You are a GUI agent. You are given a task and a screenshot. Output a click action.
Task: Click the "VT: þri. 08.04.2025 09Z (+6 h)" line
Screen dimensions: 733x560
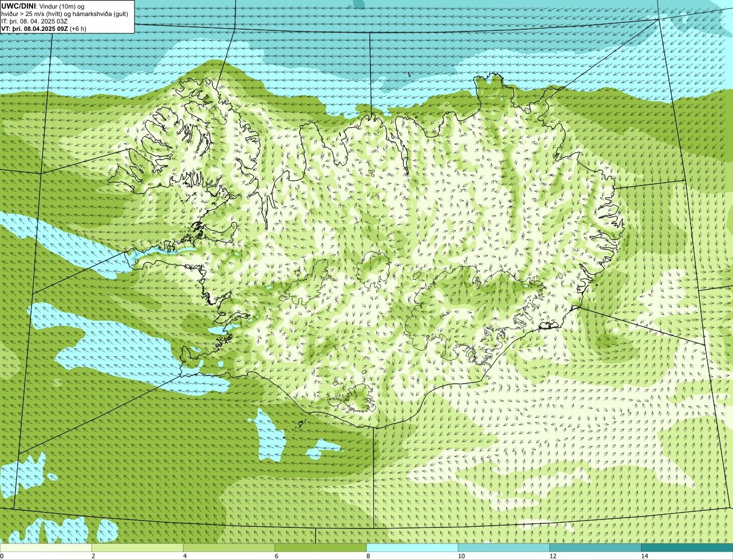coord(44,28)
